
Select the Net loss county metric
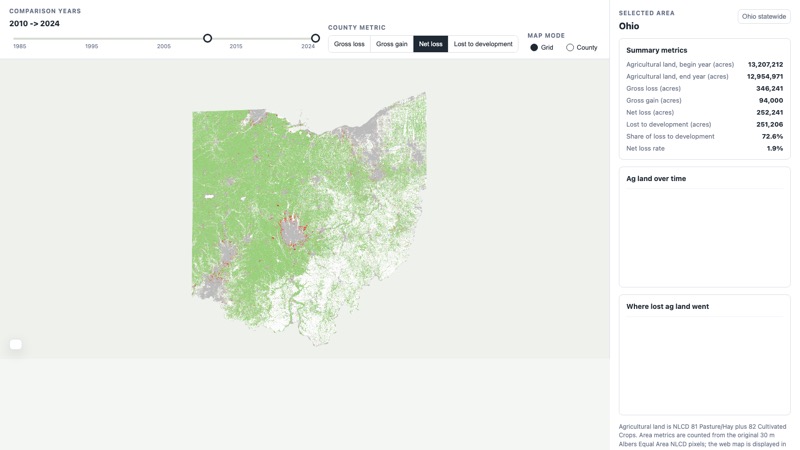click(431, 44)
